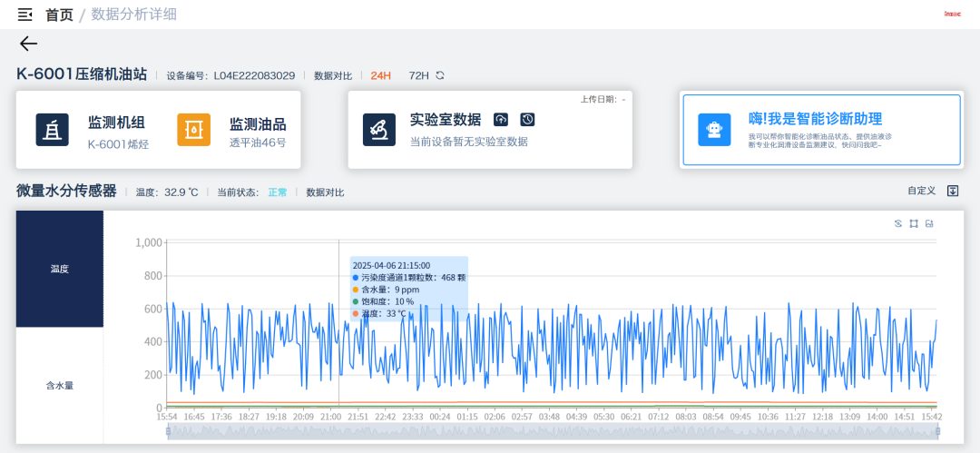Collapse the sidebar via hamburger menu icon
980x453 pixels.
point(25,15)
